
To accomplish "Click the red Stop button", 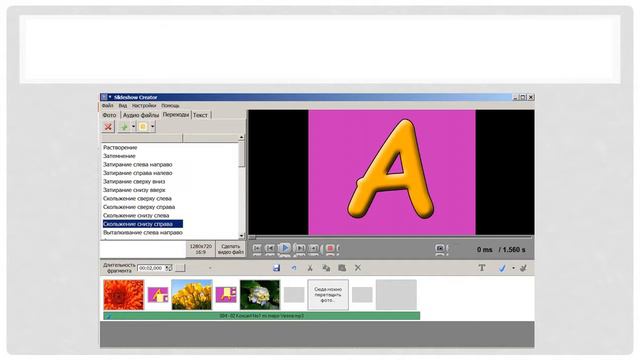I will tap(330, 248).
